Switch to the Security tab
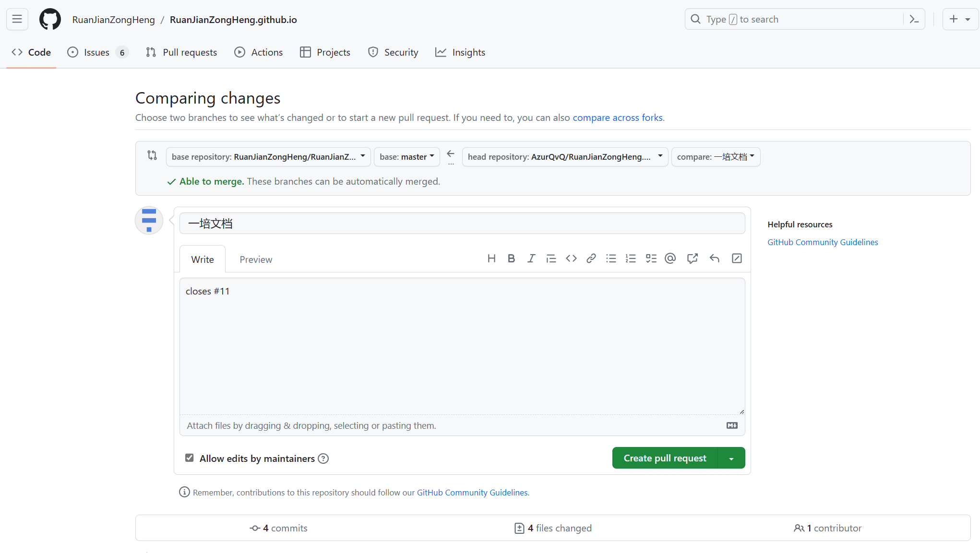Screen dimensions: 980x553 click(x=393, y=52)
